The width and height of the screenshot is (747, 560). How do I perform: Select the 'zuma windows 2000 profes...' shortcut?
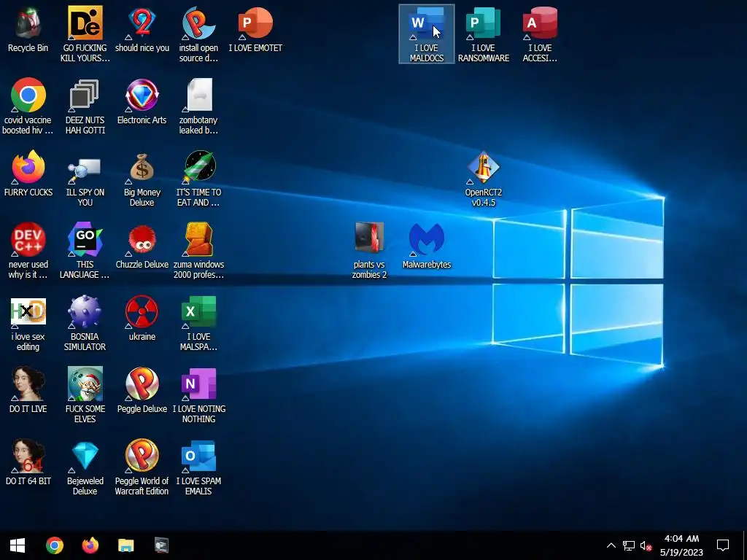pyautogui.click(x=198, y=251)
